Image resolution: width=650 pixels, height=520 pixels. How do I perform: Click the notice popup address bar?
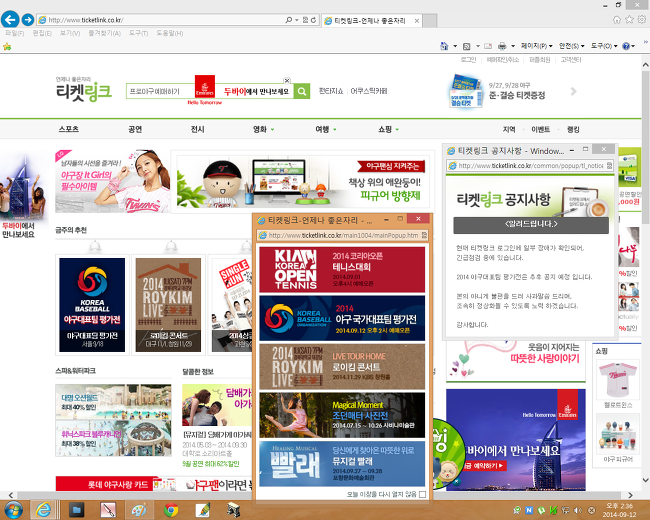tap(530, 165)
